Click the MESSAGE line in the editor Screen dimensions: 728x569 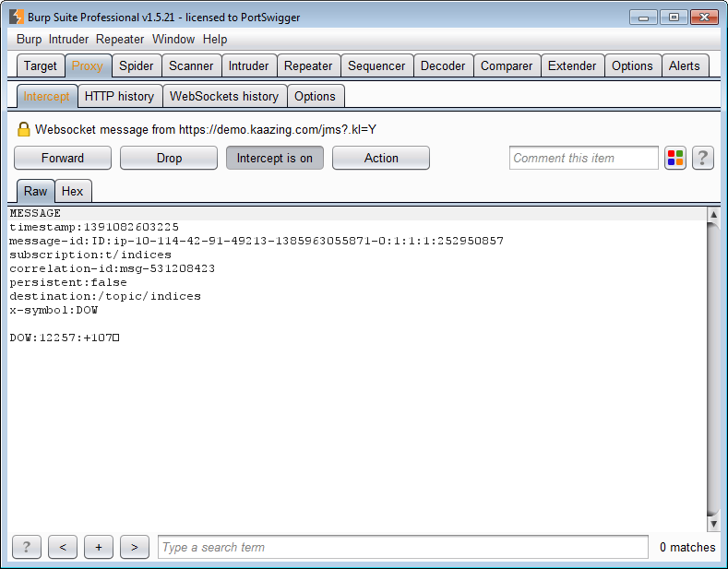point(35,214)
